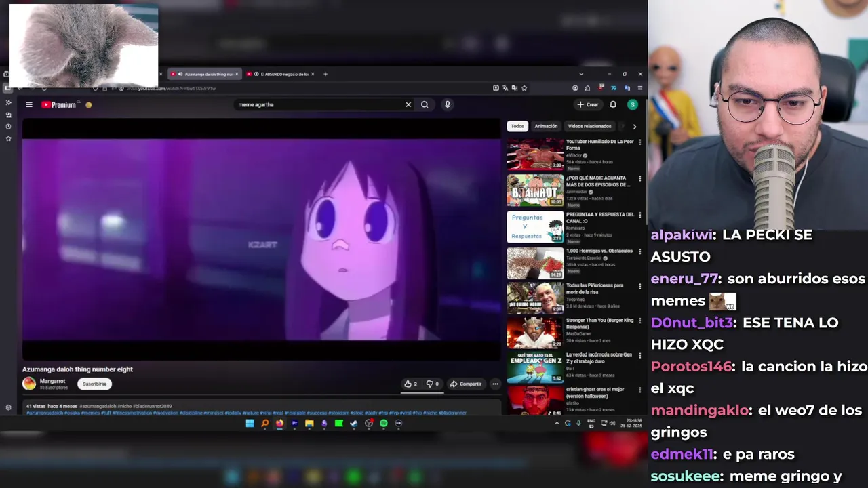Screen dimensions: 868x488
Task: Show next filter chips with the right arrow
Action: click(634, 127)
